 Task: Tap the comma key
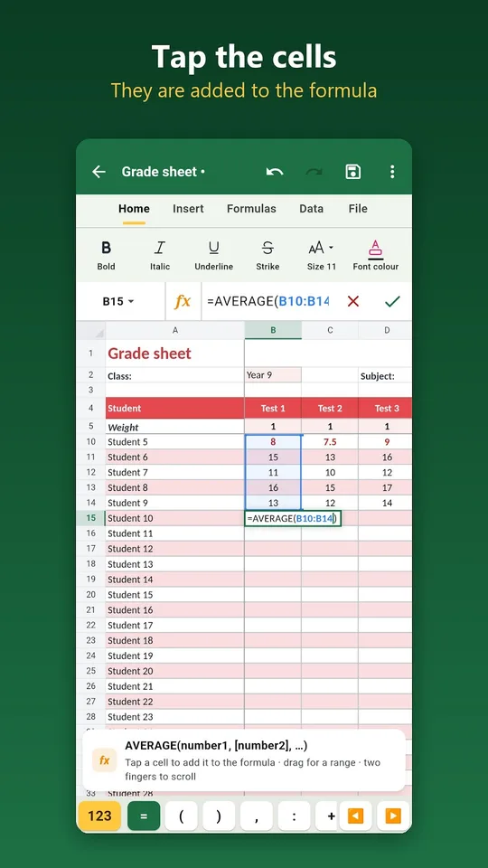(256, 816)
